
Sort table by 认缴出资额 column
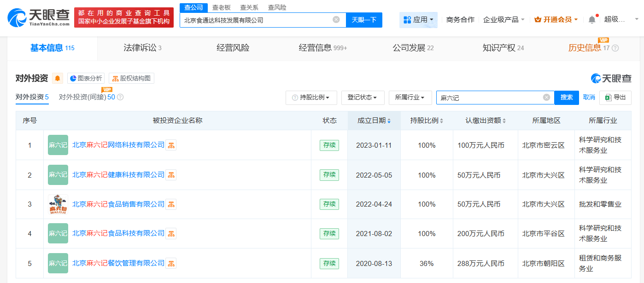point(485,121)
